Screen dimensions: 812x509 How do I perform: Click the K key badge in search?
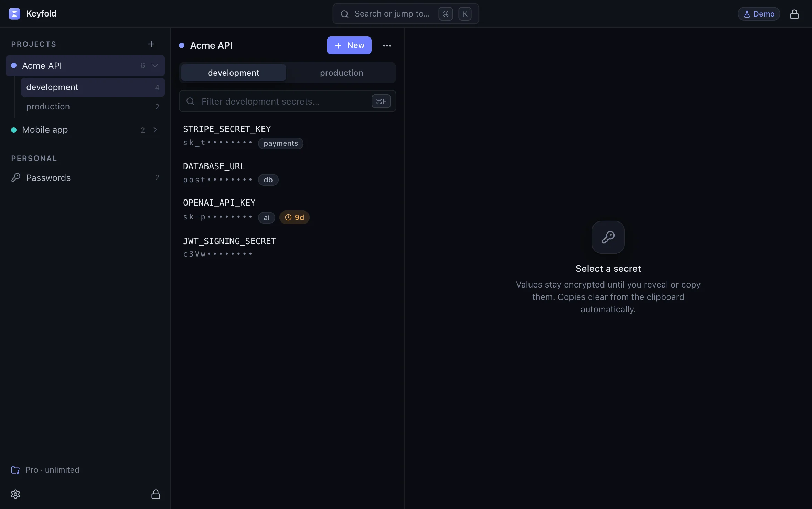(465, 14)
